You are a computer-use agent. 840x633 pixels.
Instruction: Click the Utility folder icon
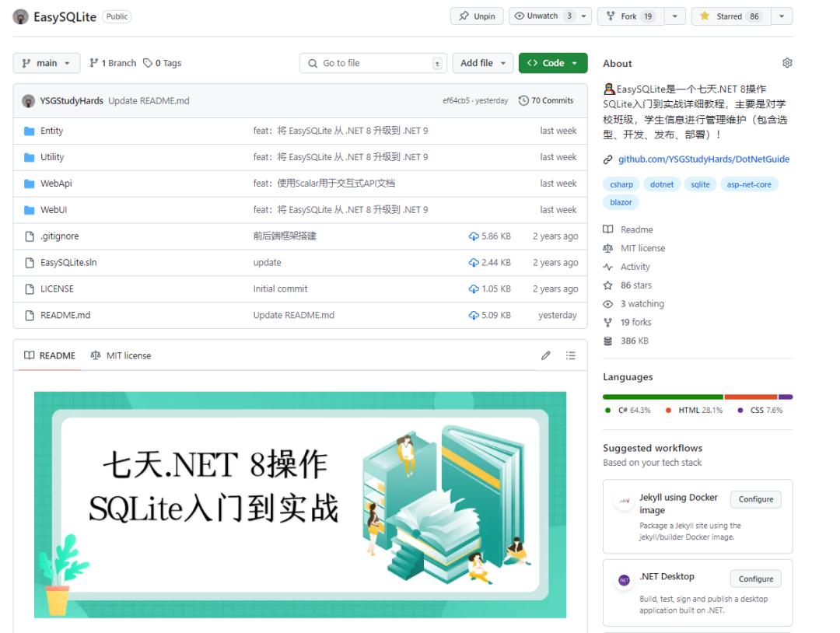[x=30, y=157]
